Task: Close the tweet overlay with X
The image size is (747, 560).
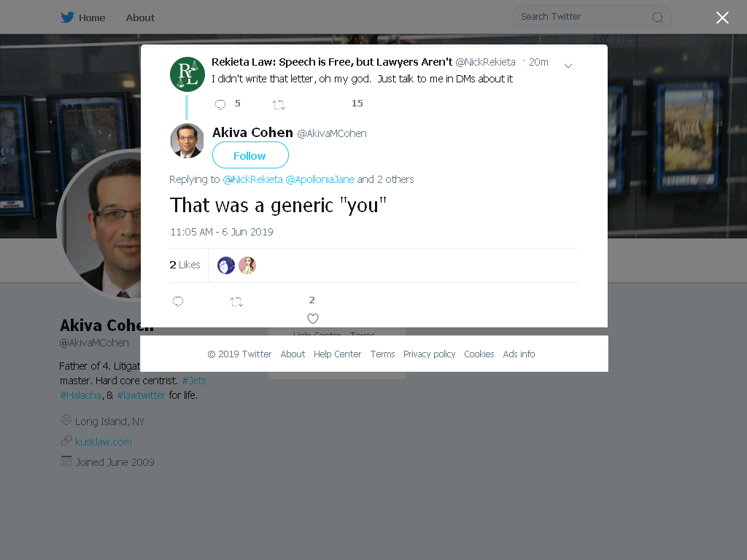Action: click(722, 17)
